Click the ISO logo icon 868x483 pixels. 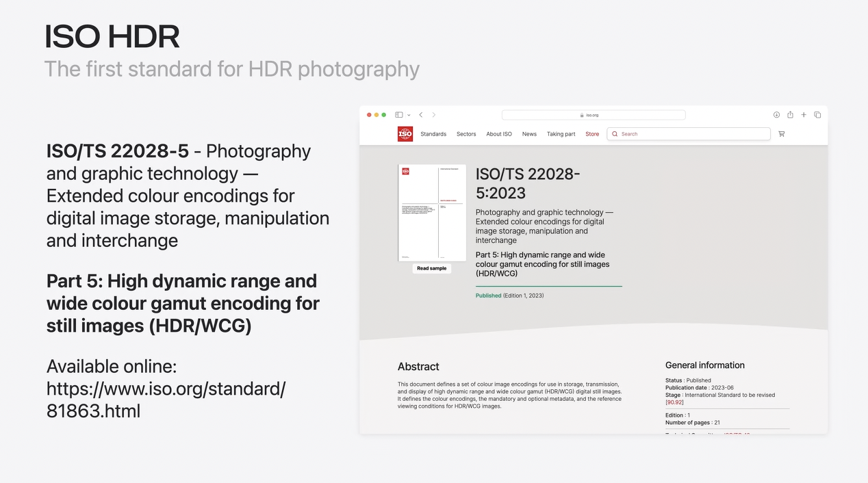tap(405, 134)
